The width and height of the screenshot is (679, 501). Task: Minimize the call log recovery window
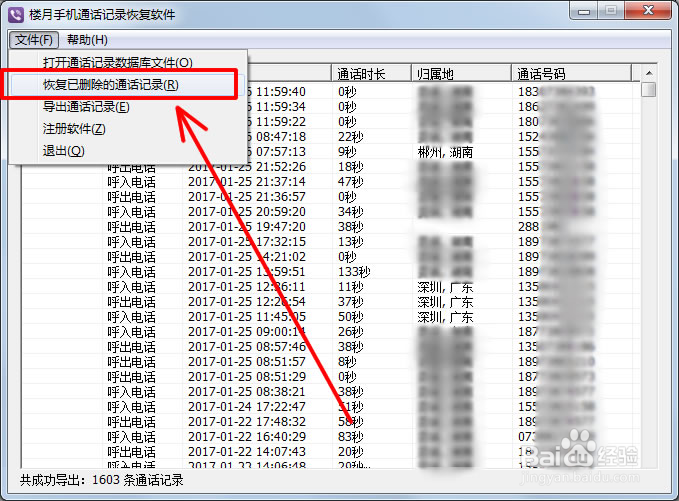(x=584, y=12)
